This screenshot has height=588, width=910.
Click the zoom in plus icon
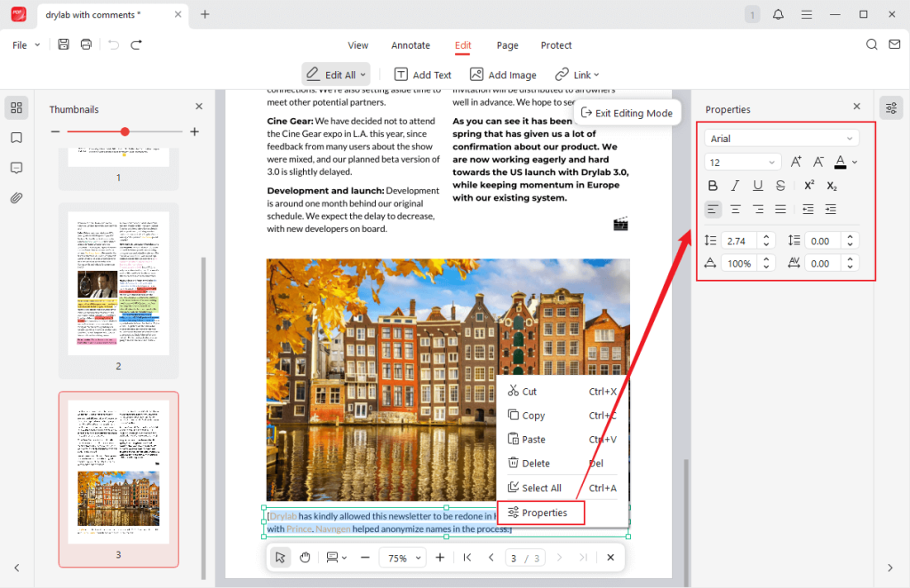point(440,557)
